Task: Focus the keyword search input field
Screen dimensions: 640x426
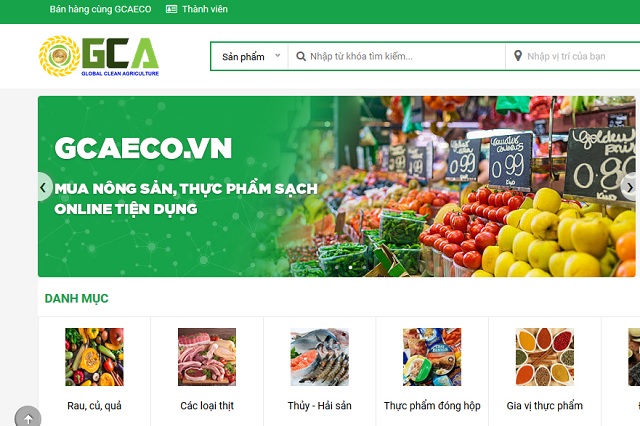Action: tap(397, 56)
